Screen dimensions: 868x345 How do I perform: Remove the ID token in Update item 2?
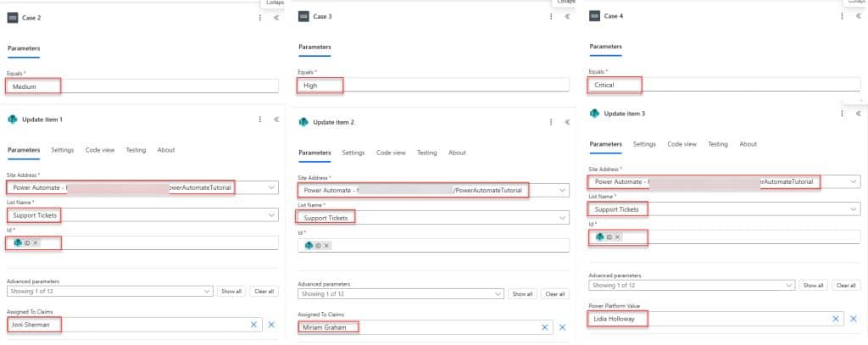pos(326,245)
